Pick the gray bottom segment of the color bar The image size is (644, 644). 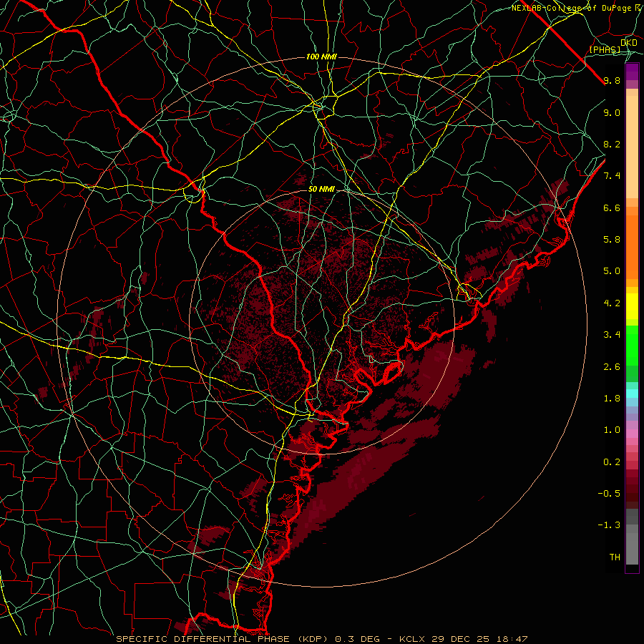(x=632, y=548)
